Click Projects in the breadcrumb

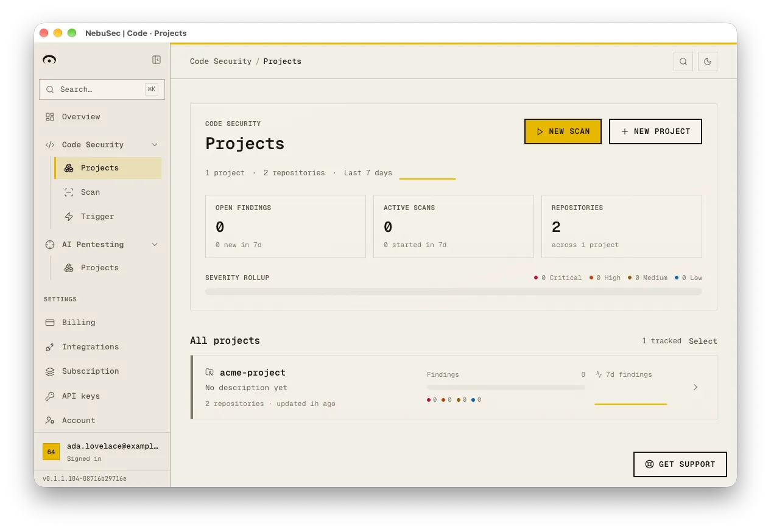(x=282, y=61)
